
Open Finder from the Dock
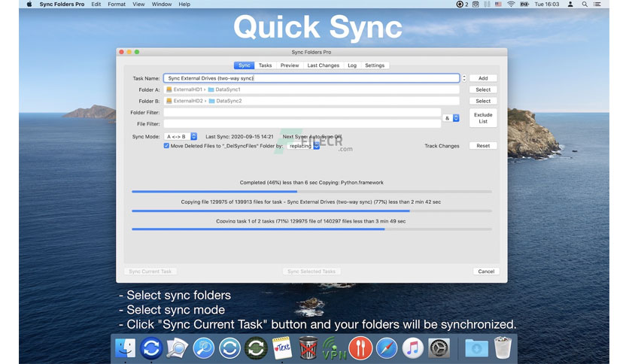coord(125,348)
